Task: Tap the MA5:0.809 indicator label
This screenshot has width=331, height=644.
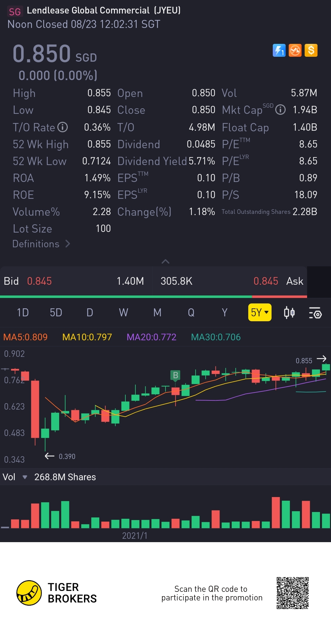Action: (x=25, y=337)
